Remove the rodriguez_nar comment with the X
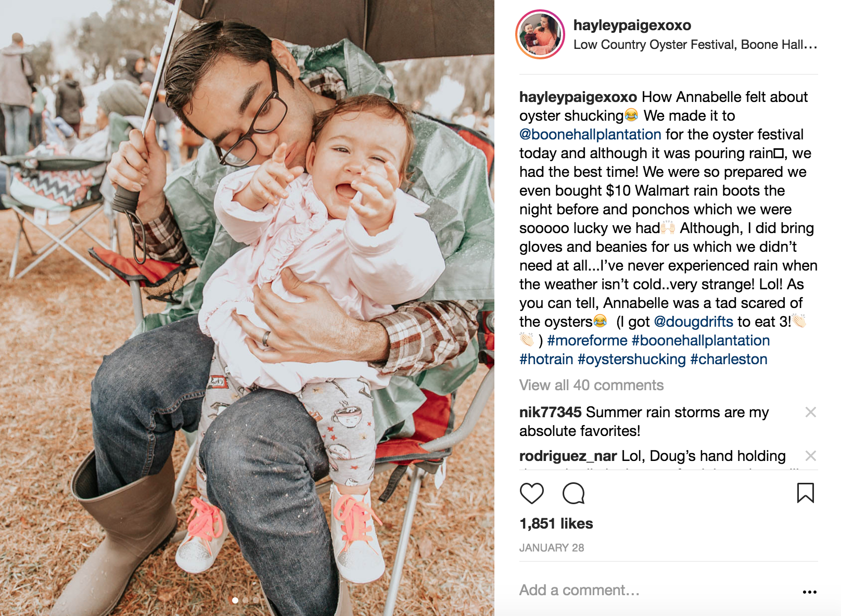 pyautogui.click(x=810, y=456)
